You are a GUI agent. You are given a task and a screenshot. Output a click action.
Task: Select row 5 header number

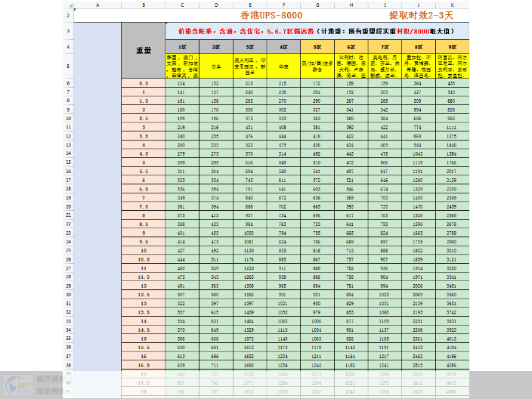pos(68,66)
